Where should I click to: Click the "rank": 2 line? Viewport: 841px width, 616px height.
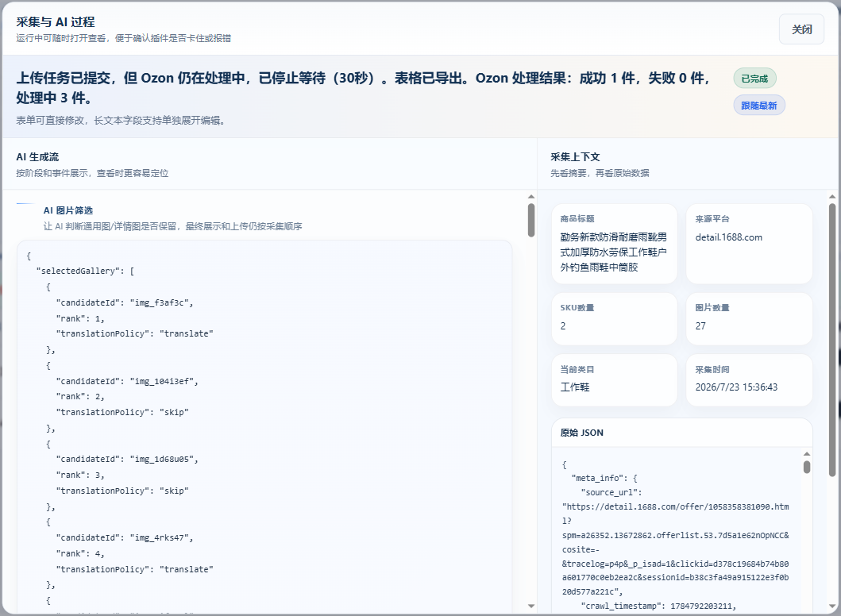[80, 396]
